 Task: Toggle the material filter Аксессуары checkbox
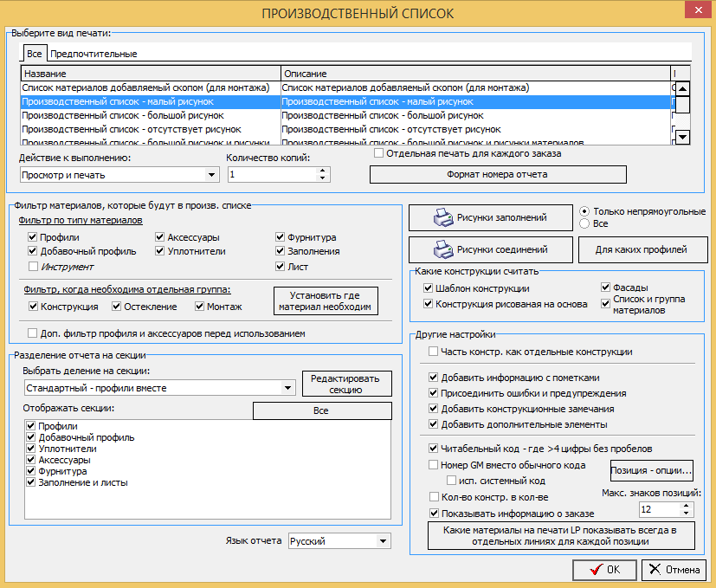point(159,237)
